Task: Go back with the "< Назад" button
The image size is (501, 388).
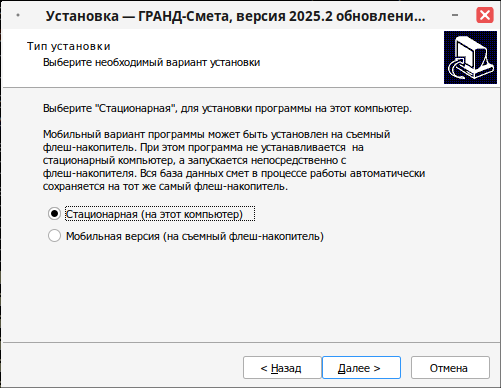Action: (x=282, y=368)
